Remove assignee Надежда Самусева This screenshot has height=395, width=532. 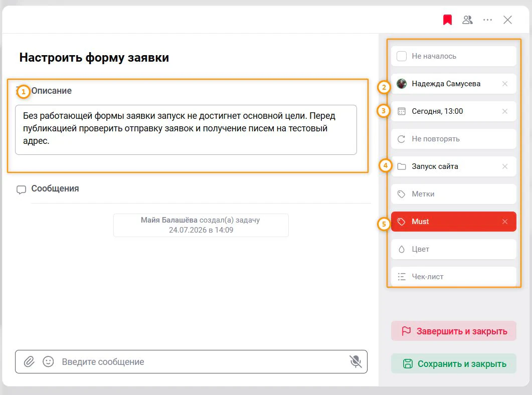point(504,83)
